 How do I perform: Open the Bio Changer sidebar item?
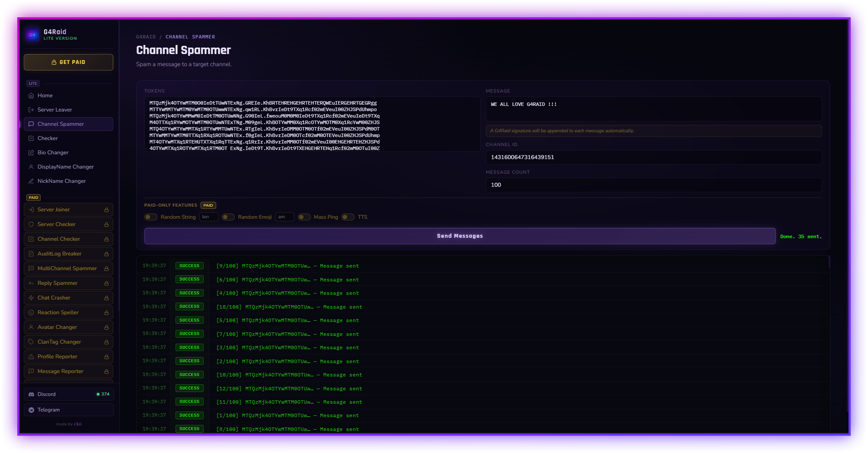(x=69, y=153)
